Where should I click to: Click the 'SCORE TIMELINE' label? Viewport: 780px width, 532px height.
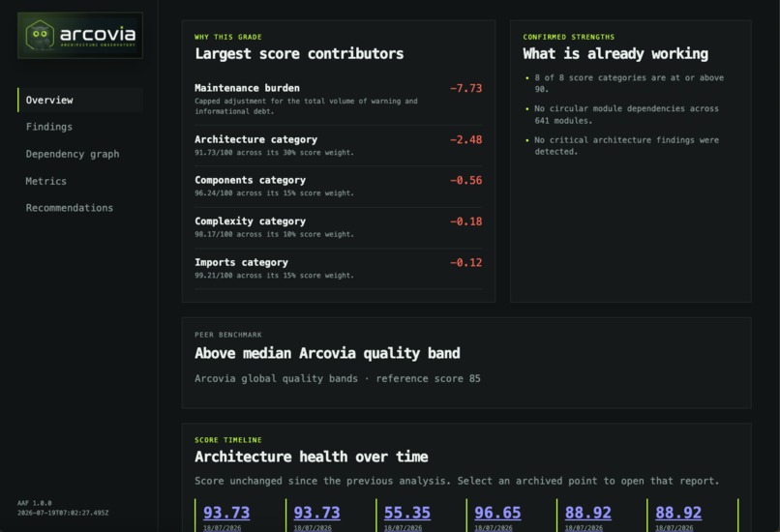click(x=227, y=440)
